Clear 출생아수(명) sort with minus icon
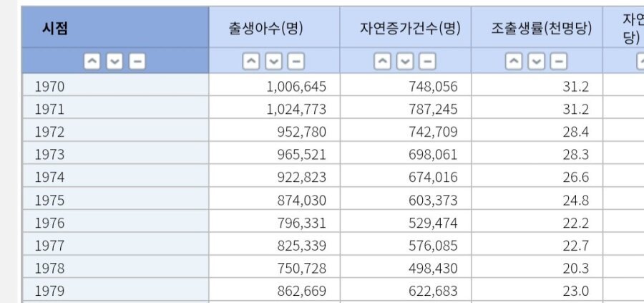This screenshot has width=644, height=303. pos(296,62)
